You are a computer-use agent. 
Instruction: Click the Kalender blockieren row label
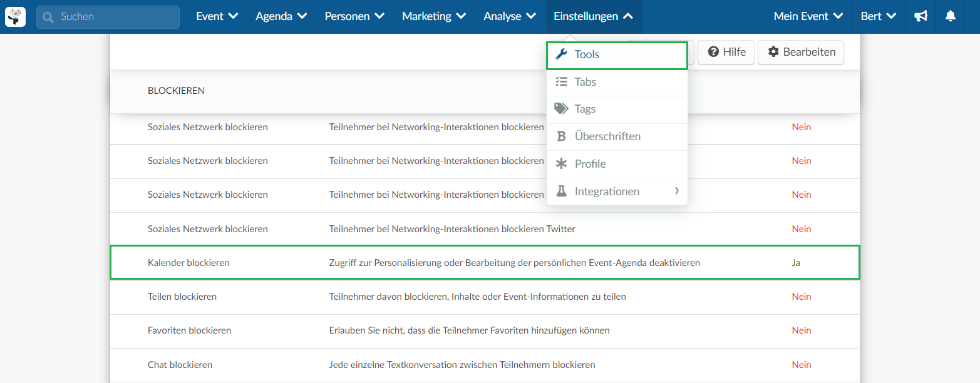(188, 263)
